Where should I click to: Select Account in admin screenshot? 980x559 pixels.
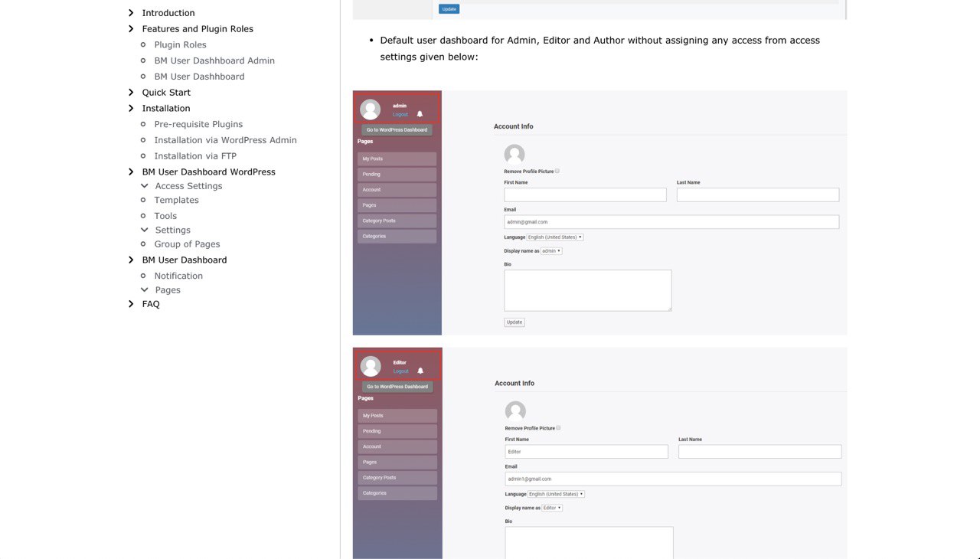(397, 190)
